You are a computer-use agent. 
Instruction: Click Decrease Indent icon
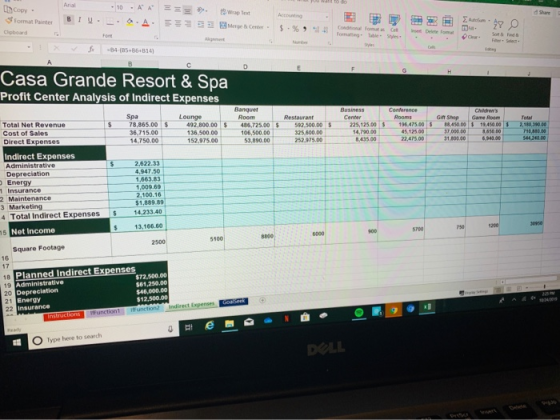click(x=201, y=25)
